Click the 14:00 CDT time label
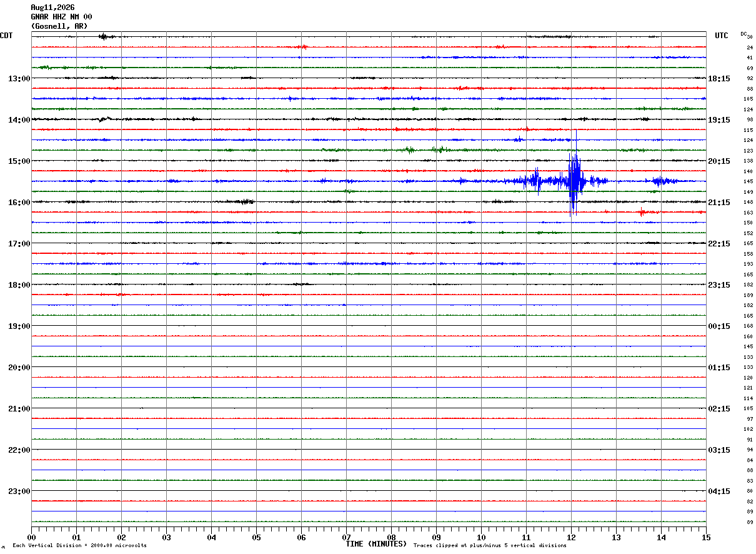This screenshot has height=554, width=756. pyautogui.click(x=19, y=120)
